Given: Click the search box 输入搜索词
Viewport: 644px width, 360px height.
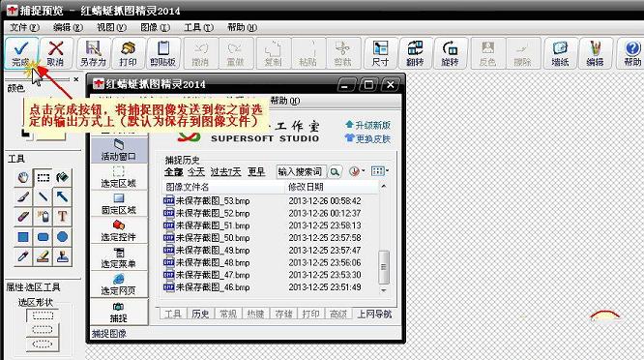Looking at the screenshot, I should coord(301,172).
